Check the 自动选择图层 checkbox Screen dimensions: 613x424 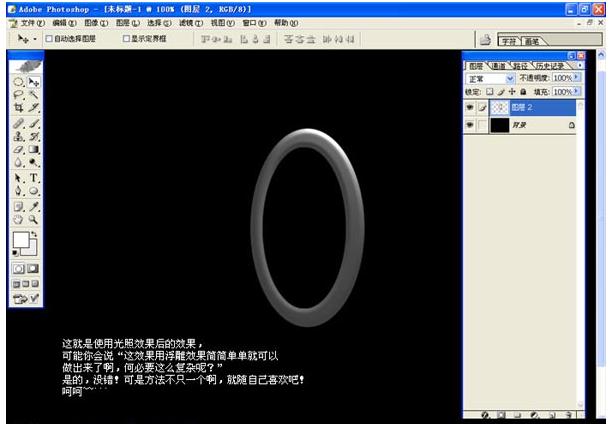click(x=49, y=39)
